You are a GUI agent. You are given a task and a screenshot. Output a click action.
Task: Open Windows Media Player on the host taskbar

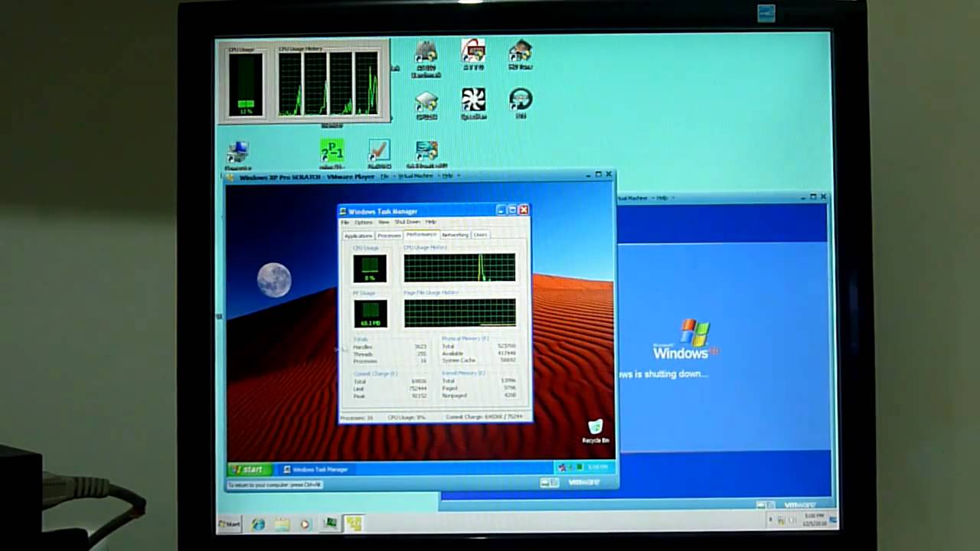coord(305,524)
